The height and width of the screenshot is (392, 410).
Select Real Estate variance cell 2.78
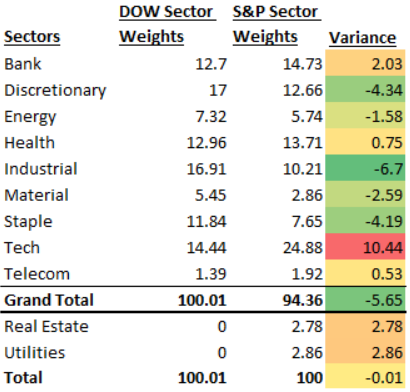(x=365, y=326)
